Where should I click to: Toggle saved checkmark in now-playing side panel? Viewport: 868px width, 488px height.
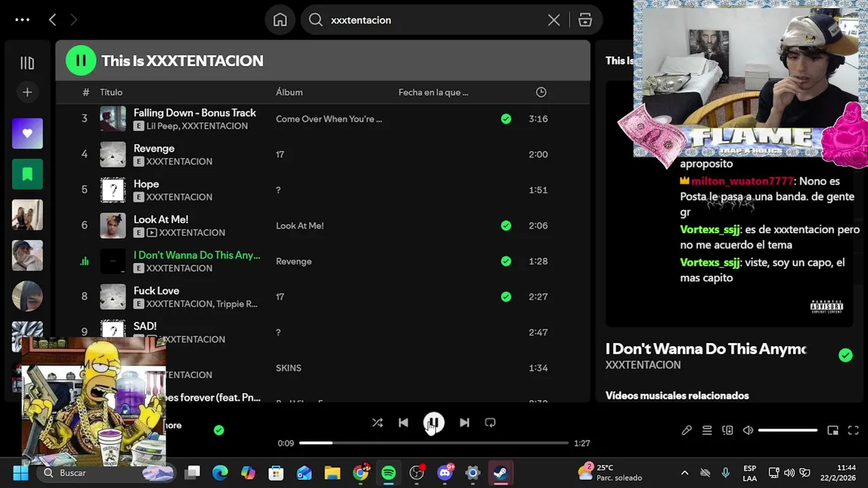coord(846,355)
